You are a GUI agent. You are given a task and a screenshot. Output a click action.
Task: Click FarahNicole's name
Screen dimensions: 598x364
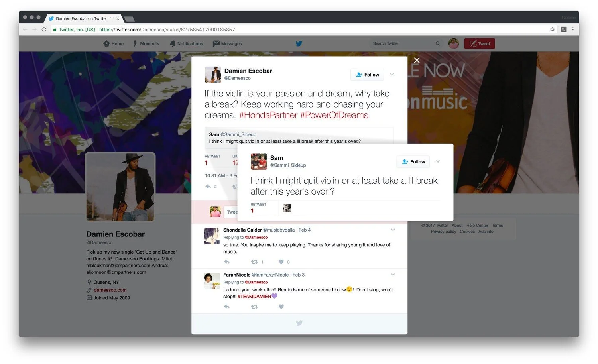(x=237, y=275)
